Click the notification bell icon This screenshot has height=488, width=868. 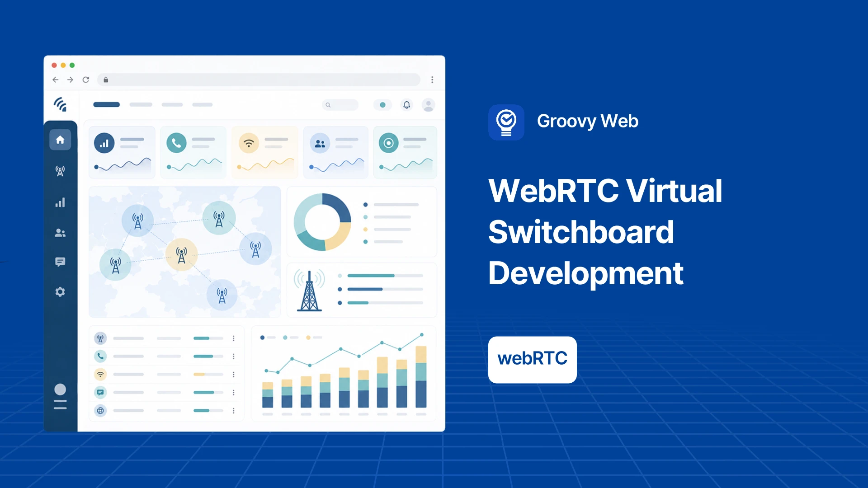tap(407, 105)
